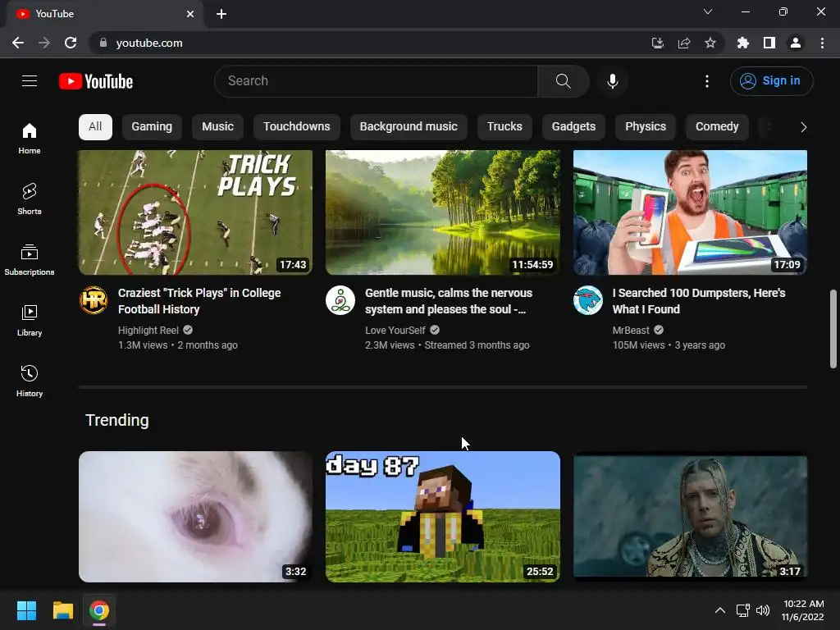Image resolution: width=840 pixels, height=630 pixels.
Task: Open Shorts from the sidebar
Action: pyautogui.click(x=30, y=199)
